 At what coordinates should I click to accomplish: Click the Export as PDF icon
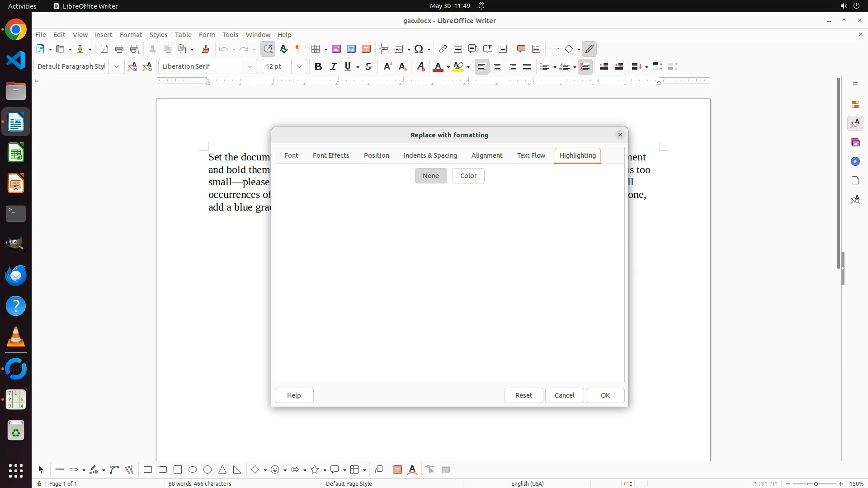pyautogui.click(x=104, y=49)
